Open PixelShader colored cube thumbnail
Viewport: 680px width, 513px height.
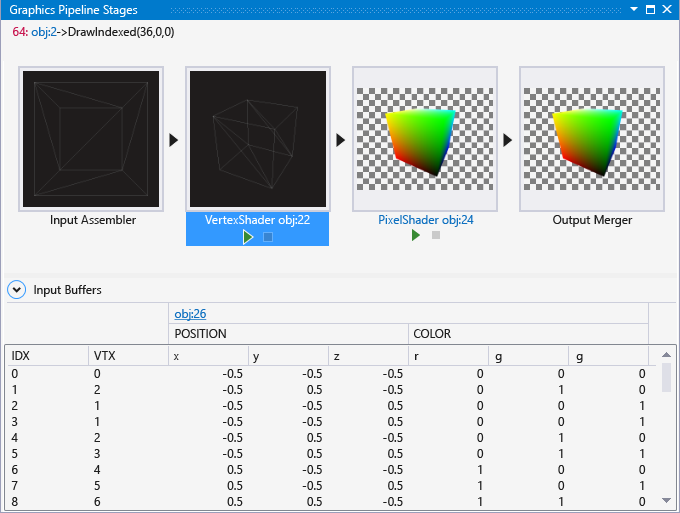tap(425, 139)
